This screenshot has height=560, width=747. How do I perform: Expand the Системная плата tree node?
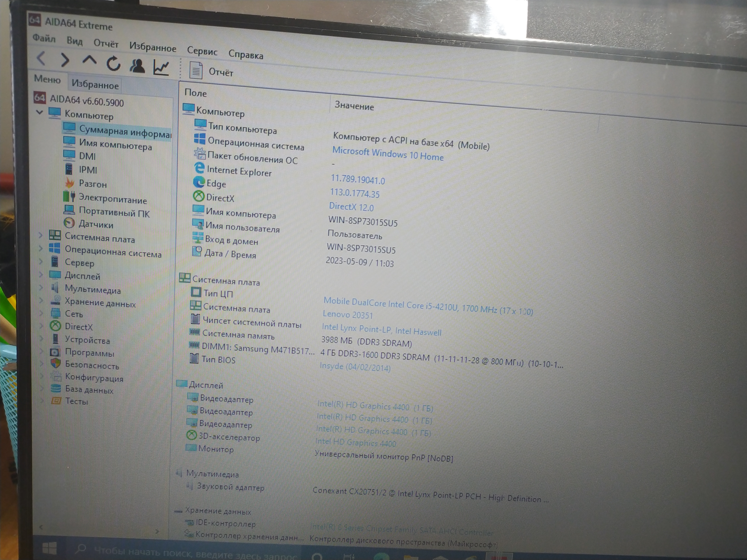point(41,235)
